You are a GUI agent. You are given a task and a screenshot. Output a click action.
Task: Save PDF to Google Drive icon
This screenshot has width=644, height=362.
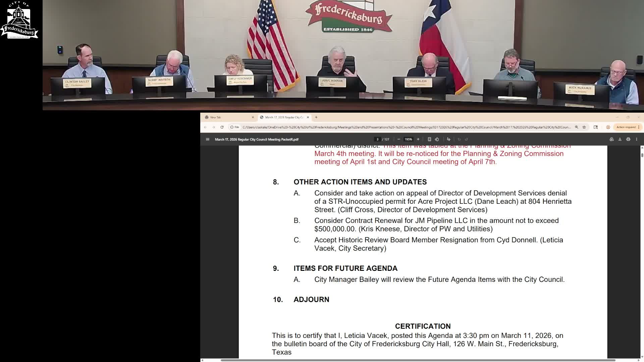[611, 139]
